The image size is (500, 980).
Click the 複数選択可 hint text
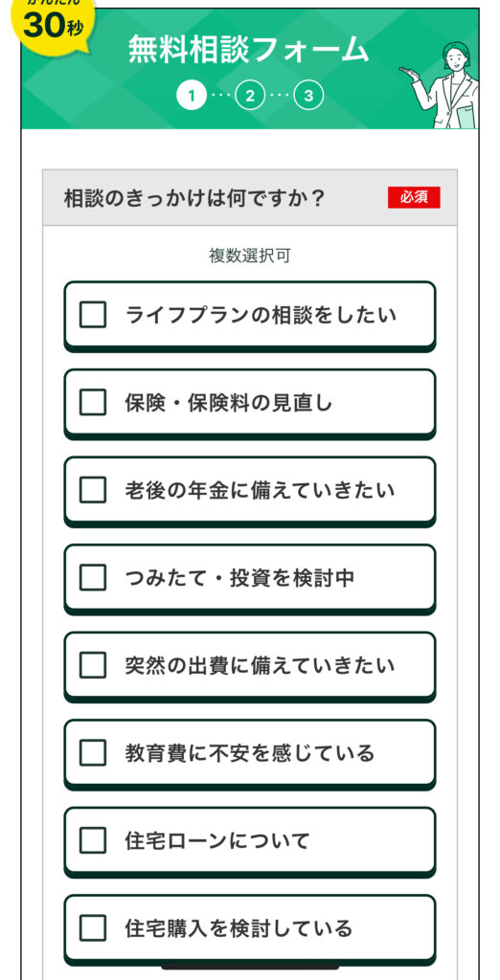250,256
